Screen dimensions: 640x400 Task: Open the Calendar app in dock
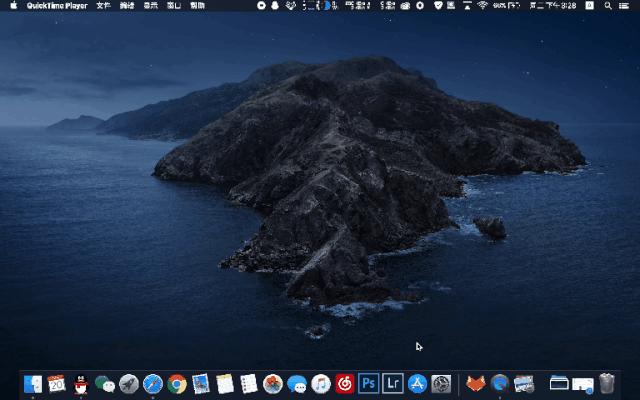pyautogui.click(x=57, y=383)
